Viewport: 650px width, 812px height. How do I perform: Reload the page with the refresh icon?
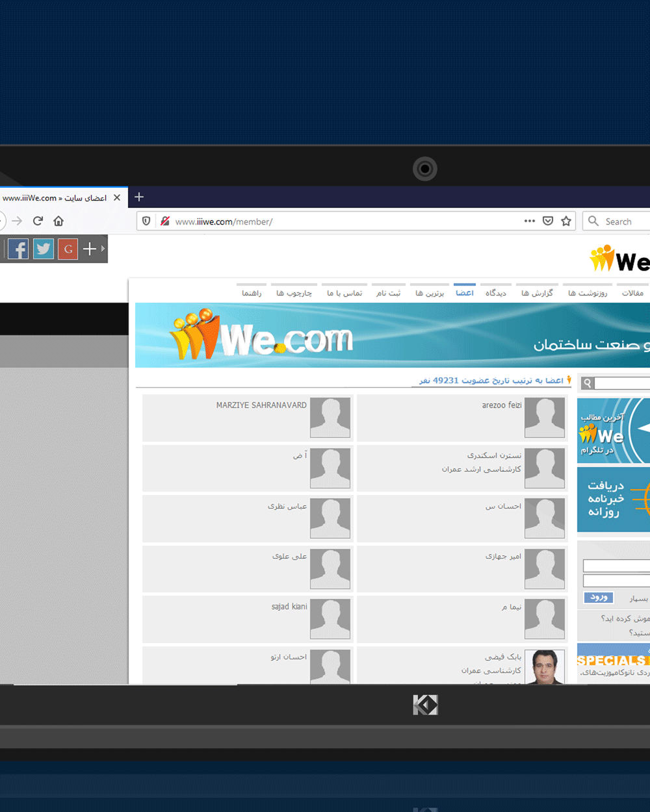click(x=38, y=221)
